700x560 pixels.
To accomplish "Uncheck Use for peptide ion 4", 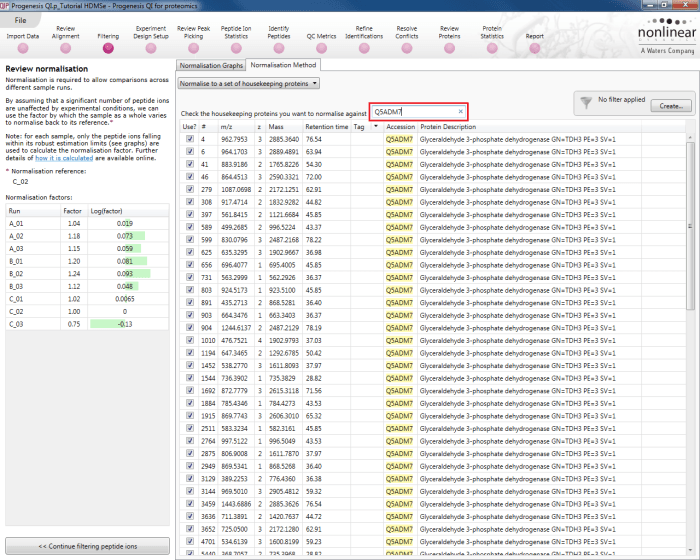I will point(190,139).
